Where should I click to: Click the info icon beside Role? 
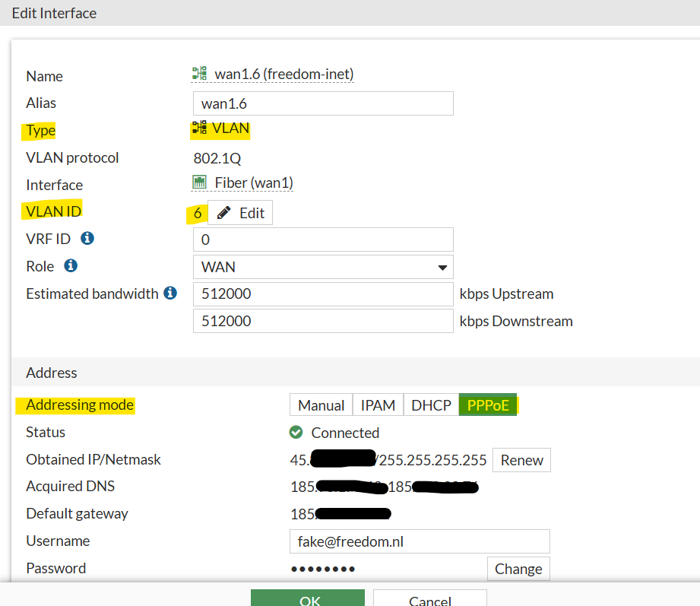click(x=71, y=266)
